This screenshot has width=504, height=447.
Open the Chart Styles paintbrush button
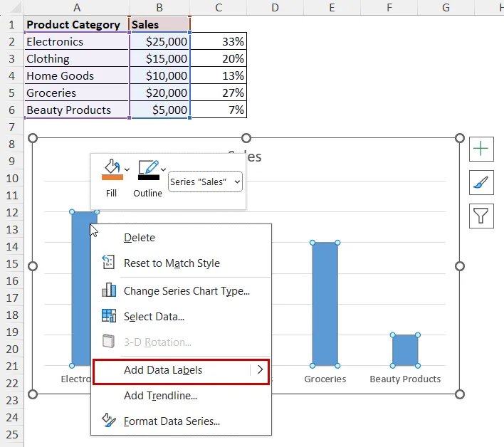[x=481, y=182]
